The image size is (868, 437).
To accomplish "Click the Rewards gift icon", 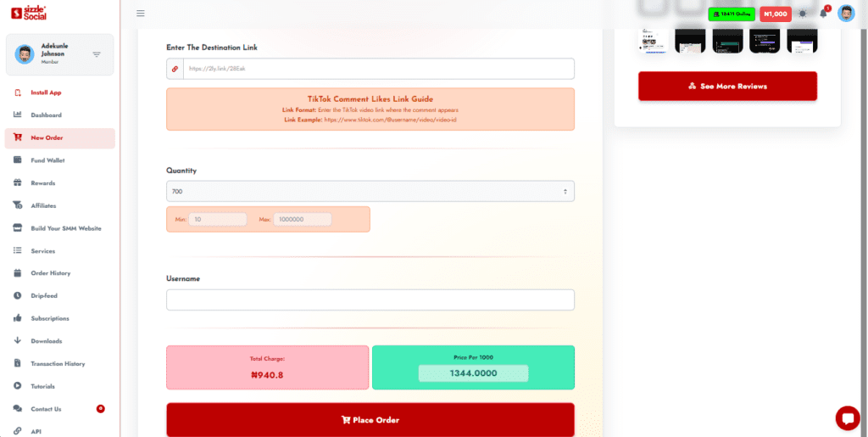I will point(18,182).
